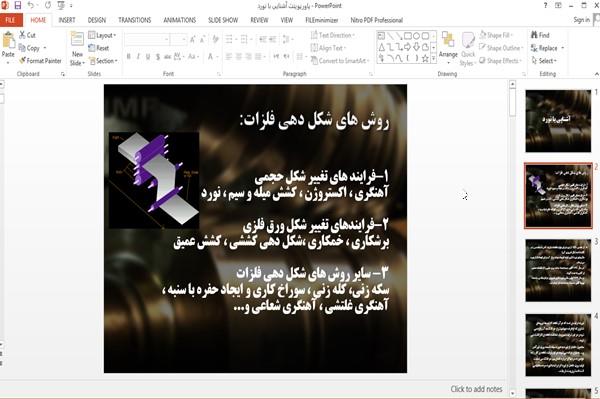Open the Section dropdown menu

pos(103,61)
